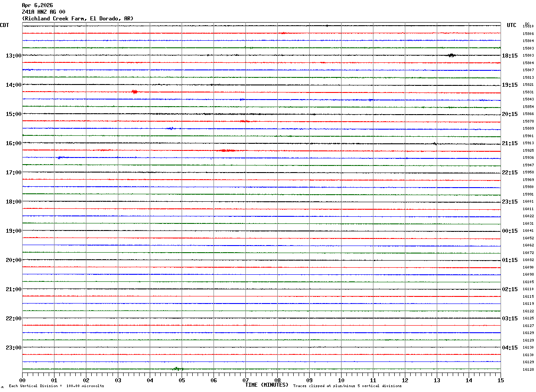Select DC offset value 15901
The width and height of the screenshot is (536, 392).
tap(528, 136)
